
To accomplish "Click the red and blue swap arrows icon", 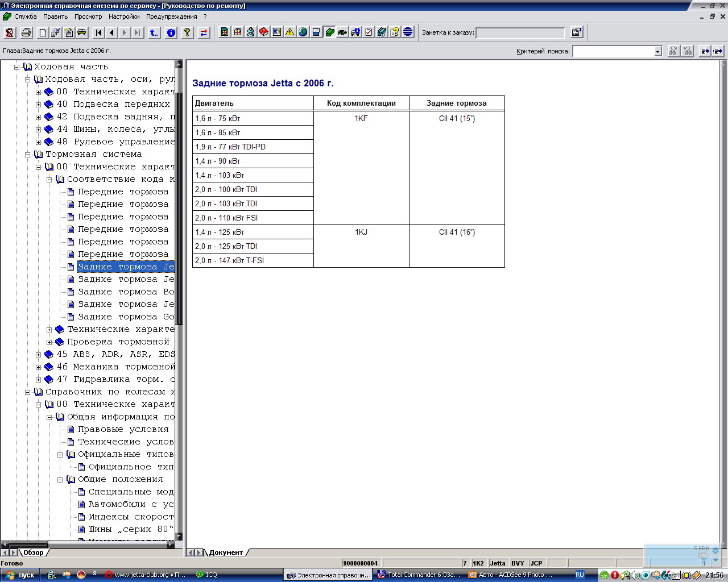I will coord(204,32).
